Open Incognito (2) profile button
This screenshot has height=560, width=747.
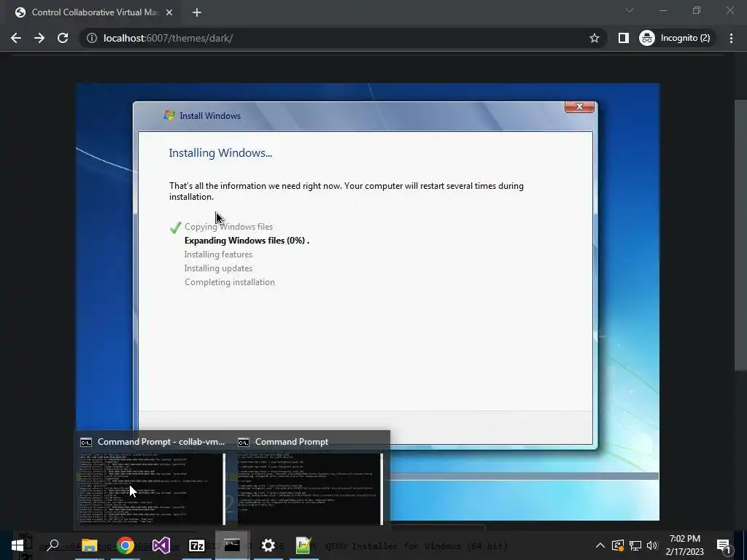coord(676,38)
